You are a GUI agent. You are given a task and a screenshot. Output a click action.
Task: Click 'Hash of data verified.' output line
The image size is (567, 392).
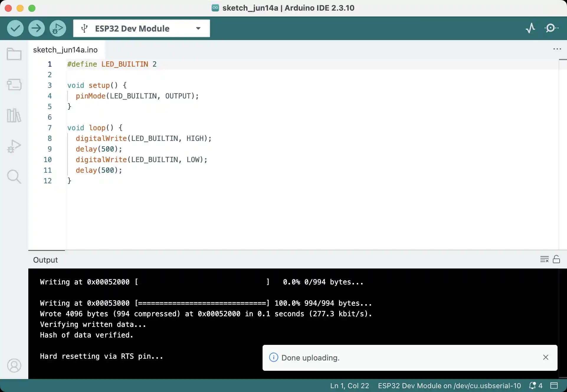pyautogui.click(x=86, y=335)
